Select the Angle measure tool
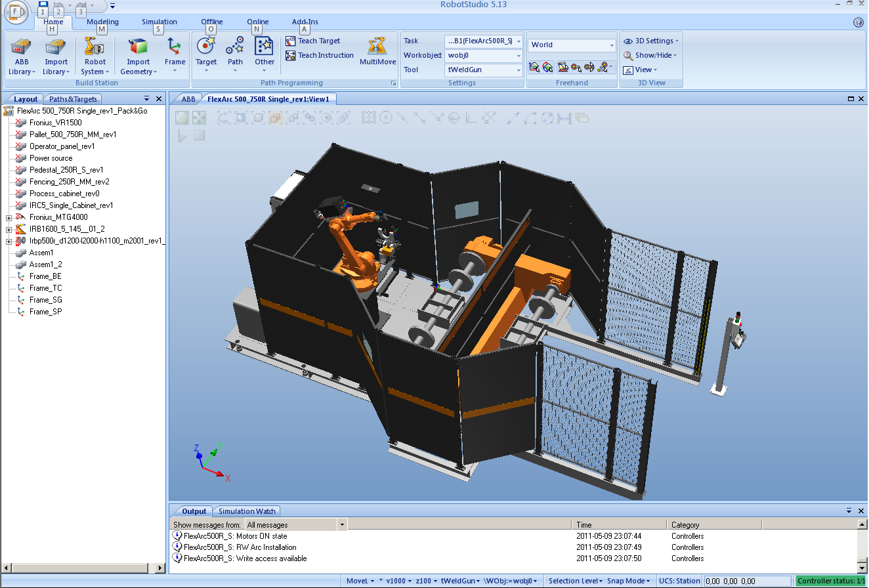 (530, 118)
